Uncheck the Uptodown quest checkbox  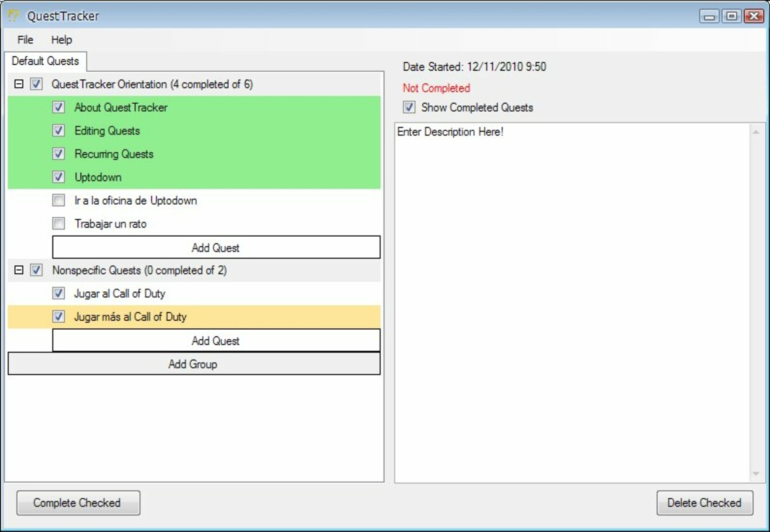(59, 177)
